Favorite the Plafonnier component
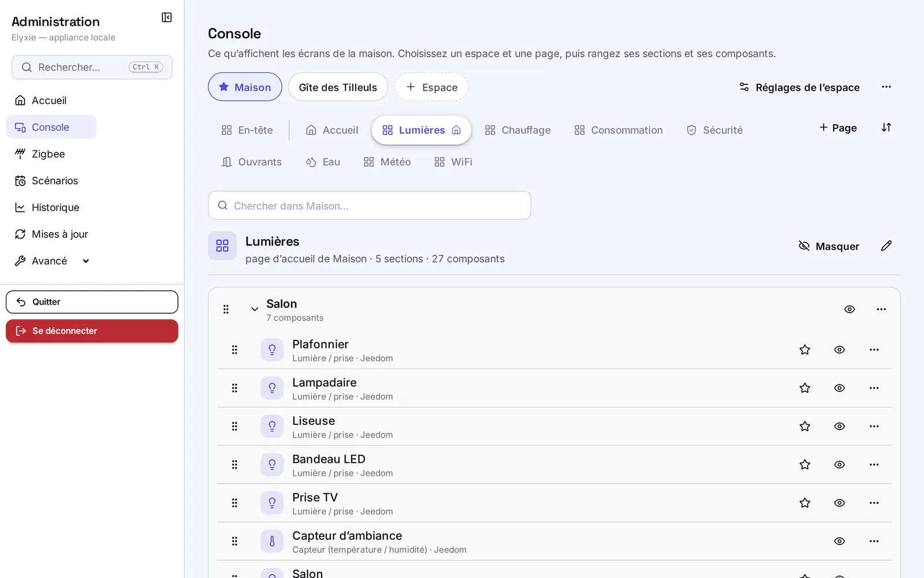This screenshot has height=578, width=924. [x=804, y=350]
